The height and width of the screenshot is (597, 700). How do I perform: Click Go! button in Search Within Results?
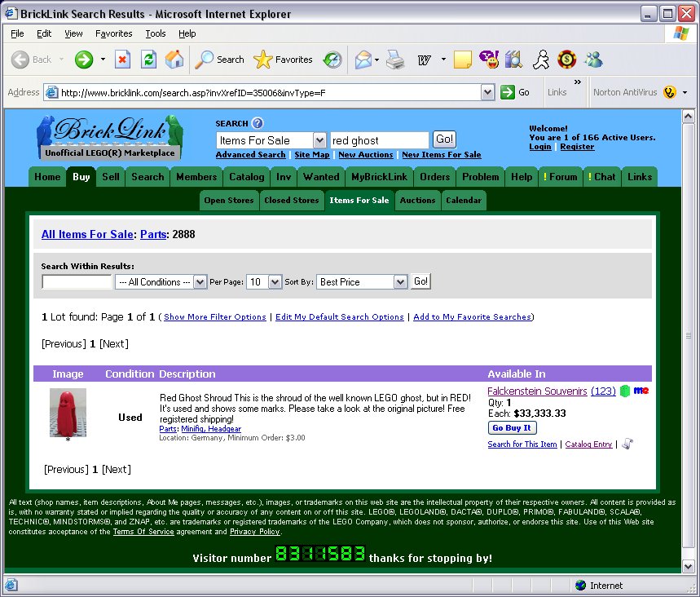(420, 281)
